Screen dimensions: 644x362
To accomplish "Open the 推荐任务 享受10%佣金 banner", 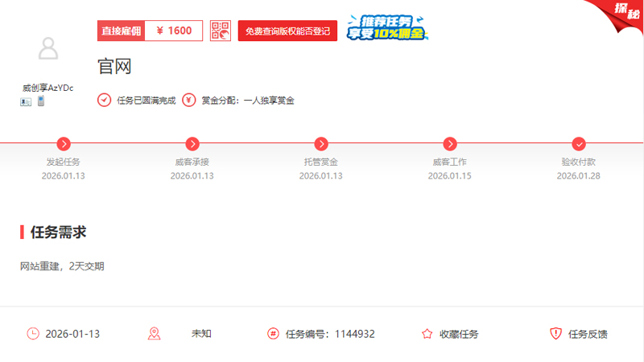I will click(388, 27).
